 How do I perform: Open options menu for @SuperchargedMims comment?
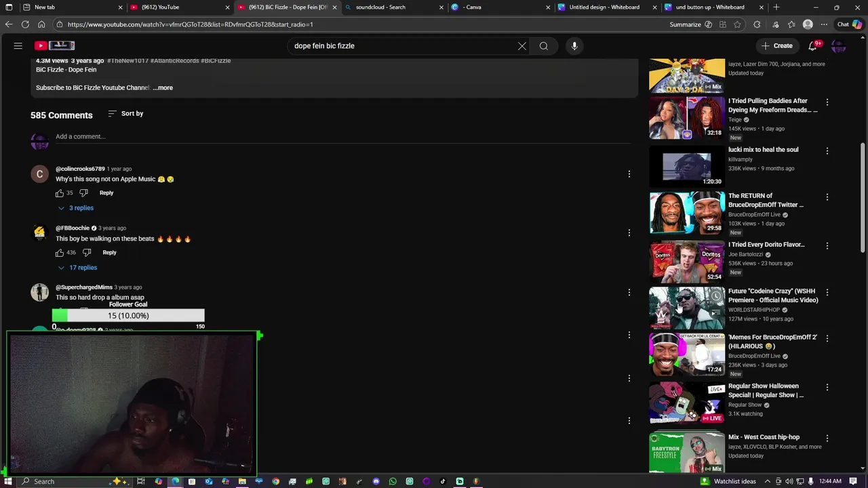[x=629, y=292]
